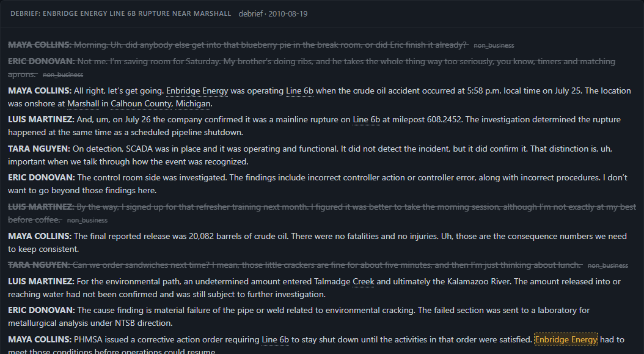Click the debrief date 2010-08-19 label

[273, 13]
